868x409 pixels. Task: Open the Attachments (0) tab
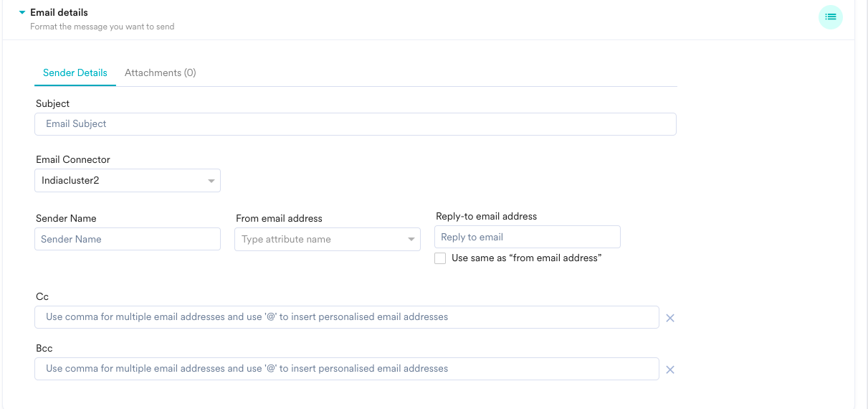click(160, 73)
